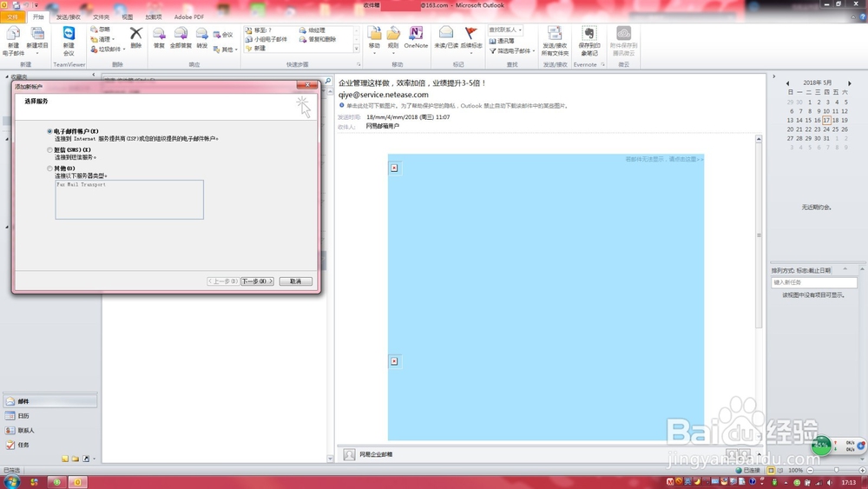Click the 未读/已读 envelope icon
This screenshot has width=868, height=489.
coord(446,33)
